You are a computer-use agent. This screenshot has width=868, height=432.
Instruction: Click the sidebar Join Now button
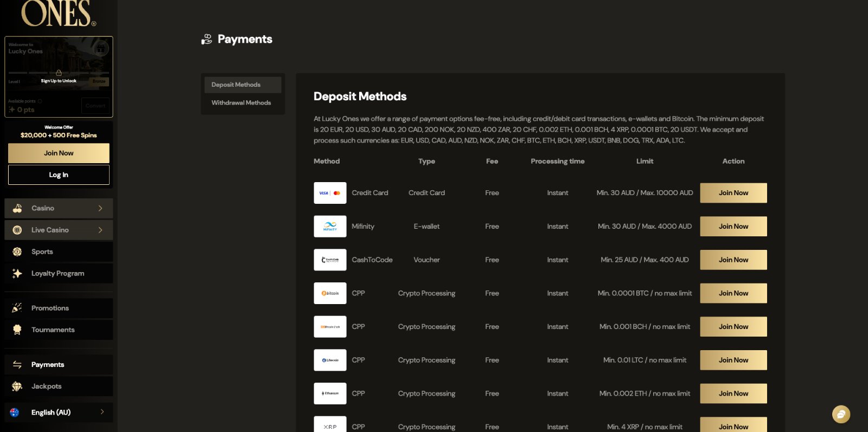click(59, 153)
